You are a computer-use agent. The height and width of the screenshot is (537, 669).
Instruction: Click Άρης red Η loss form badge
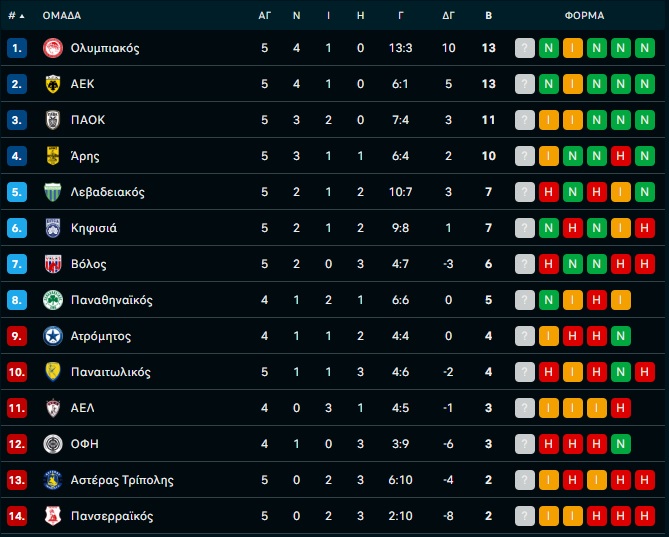tap(620, 156)
